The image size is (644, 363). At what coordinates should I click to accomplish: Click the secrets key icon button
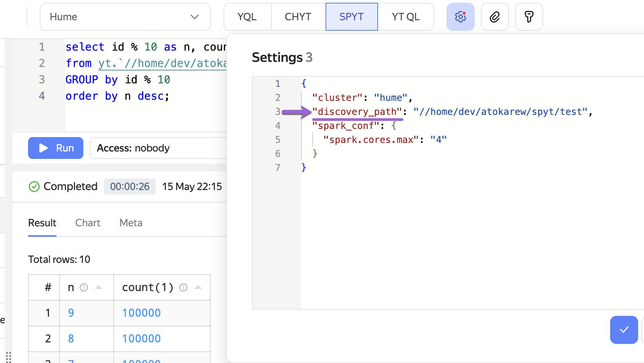click(529, 17)
